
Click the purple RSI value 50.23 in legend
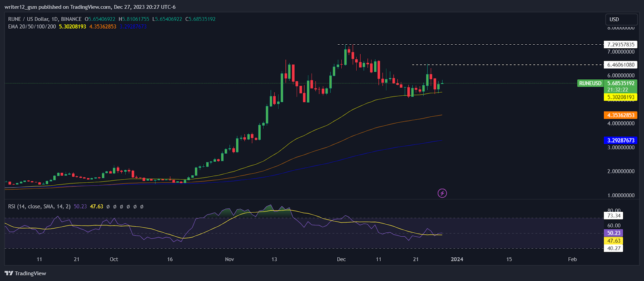(80, 207)
